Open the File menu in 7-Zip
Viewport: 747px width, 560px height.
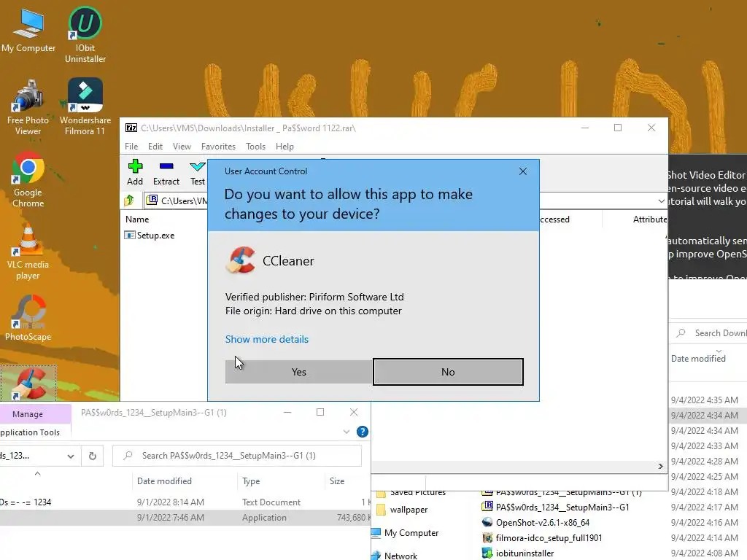coord(131,146)
